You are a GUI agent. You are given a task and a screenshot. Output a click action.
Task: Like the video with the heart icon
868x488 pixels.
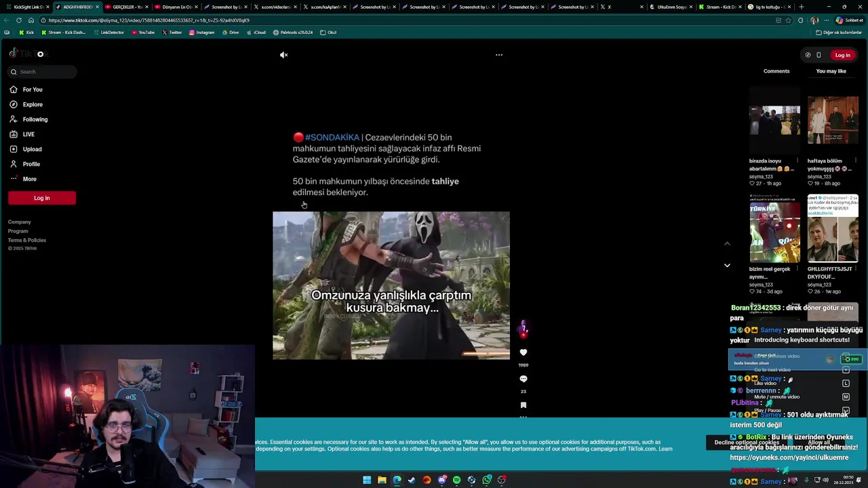tap(524, 352)
